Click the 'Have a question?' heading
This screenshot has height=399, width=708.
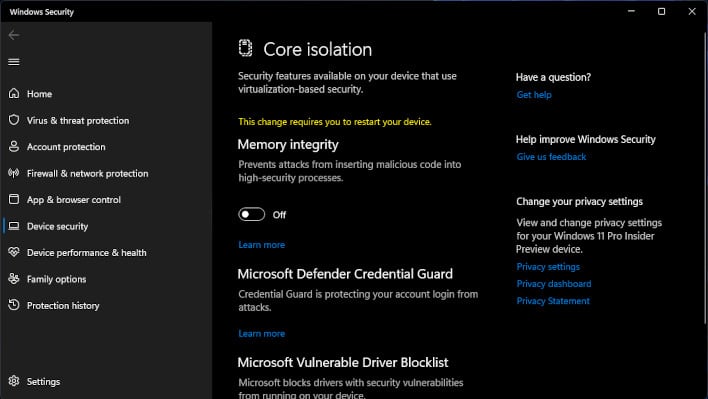pos(553,77)
